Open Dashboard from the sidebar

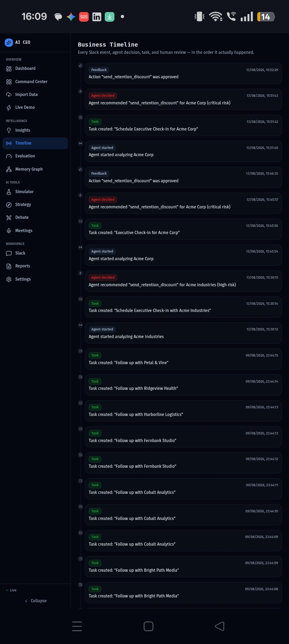coord(35,69)
